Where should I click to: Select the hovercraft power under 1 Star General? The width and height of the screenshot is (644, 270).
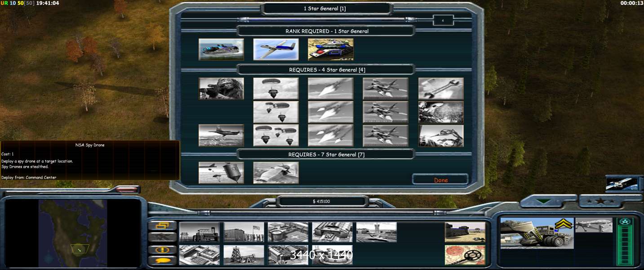click(x=221, y=49)
